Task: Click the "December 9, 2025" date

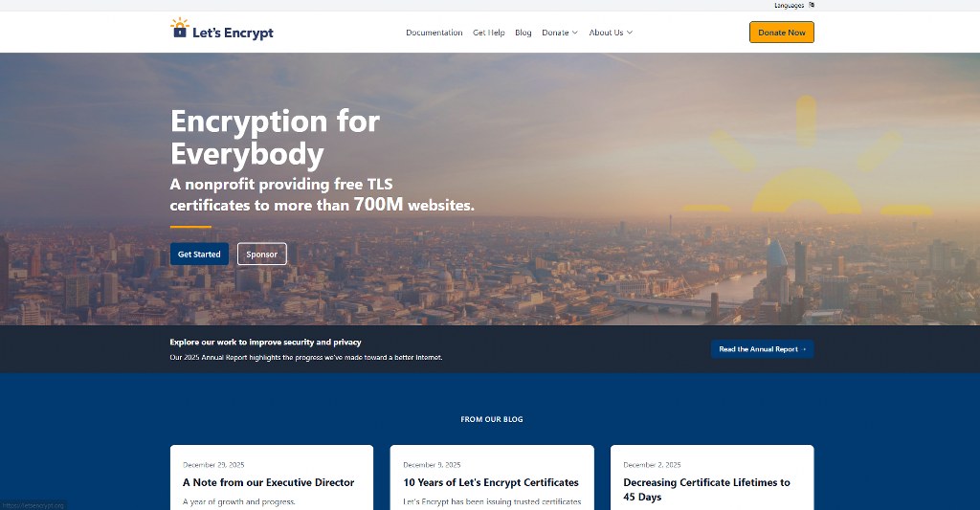Action: click(432, 465)
